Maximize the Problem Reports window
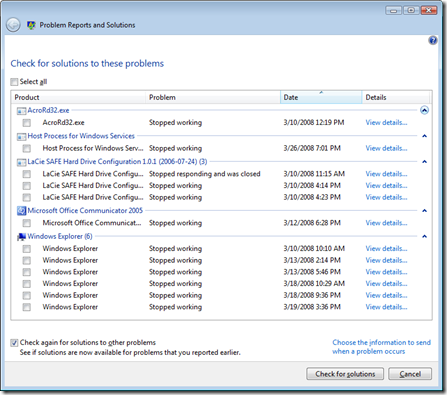This screenshot has height=395, width=447. (x=411, y=11)
